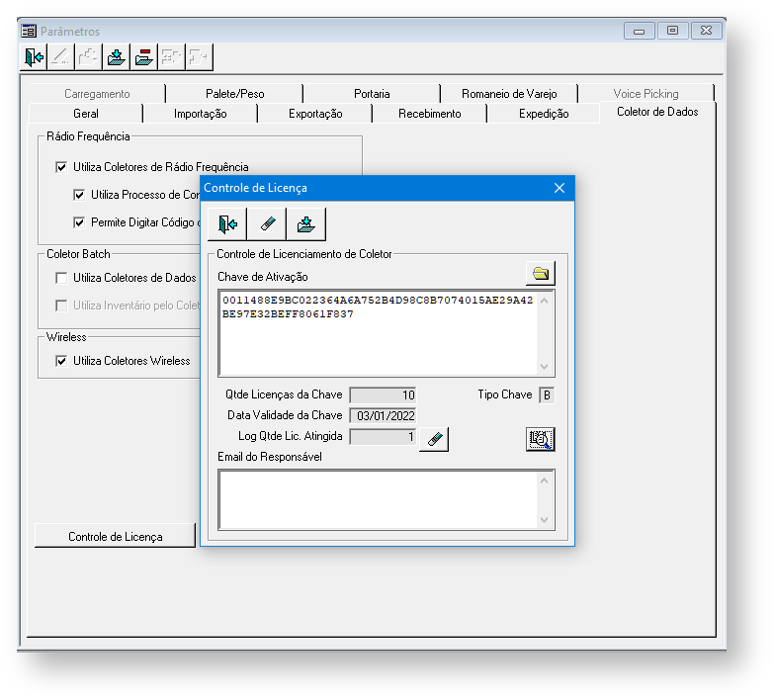Select Coletor de Dados tab
The width and height of the screenshot is (774, 700).
[x=657, y=112]
